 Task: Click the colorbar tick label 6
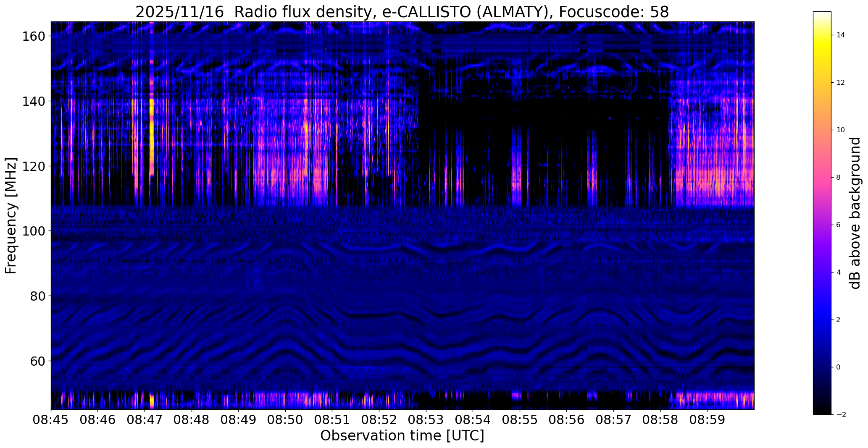(x=838, y=225)
